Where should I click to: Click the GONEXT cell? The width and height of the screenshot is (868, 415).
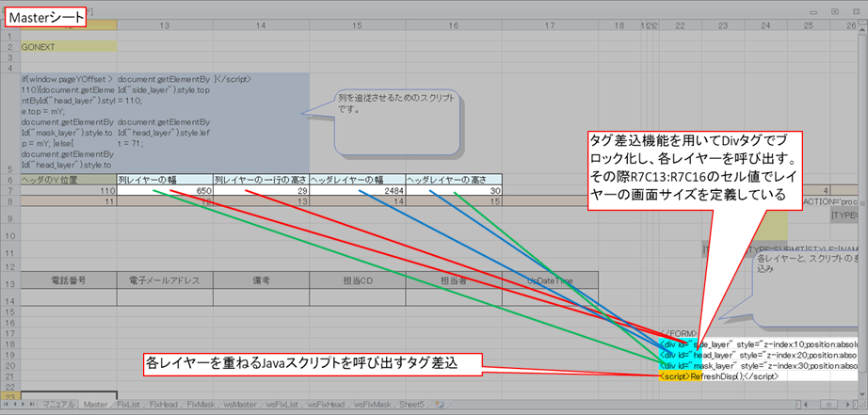point(69,46)
